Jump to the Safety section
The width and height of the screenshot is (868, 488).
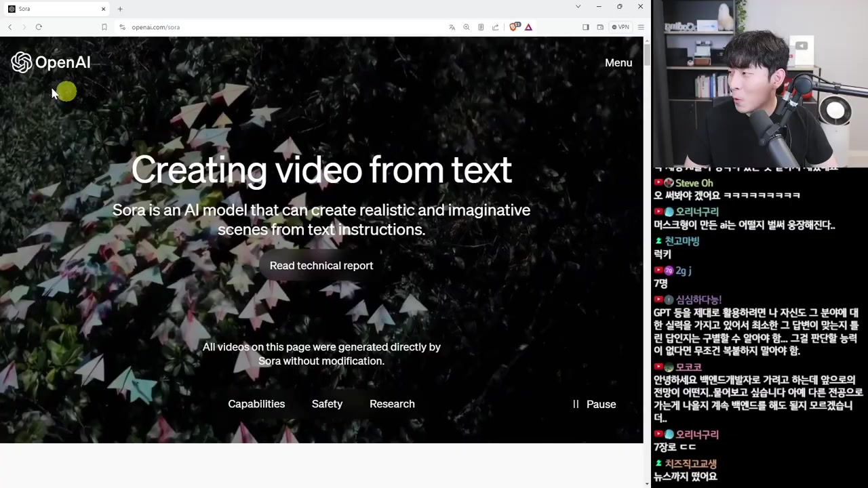[x=327, y=404]
